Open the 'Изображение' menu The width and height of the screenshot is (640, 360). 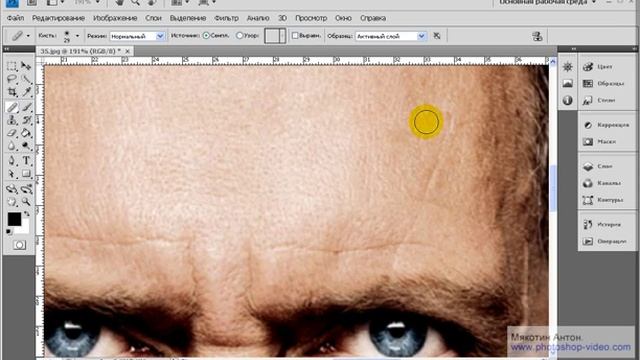point(115,18)
